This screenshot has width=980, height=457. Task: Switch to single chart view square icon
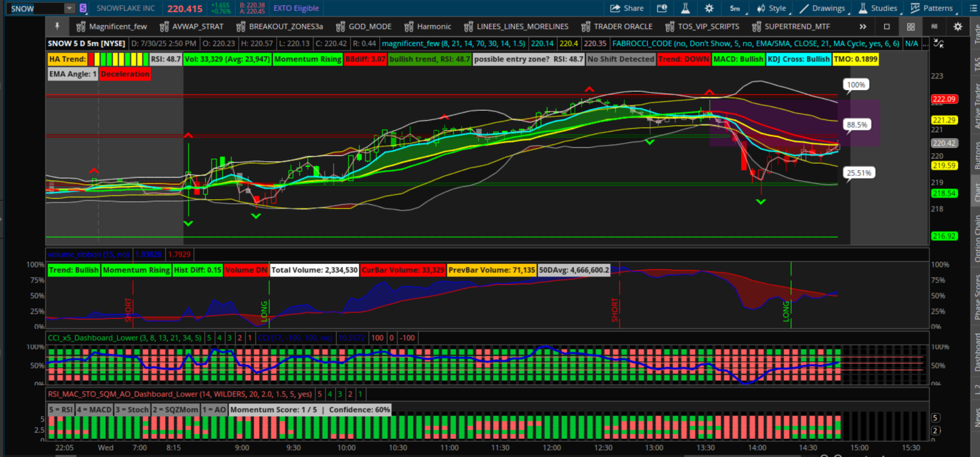coord(887,26)
